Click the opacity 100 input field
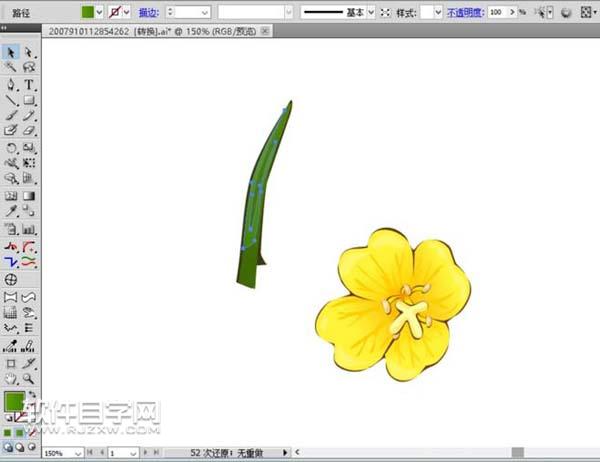Screen dimensions: 600x462 496,12
